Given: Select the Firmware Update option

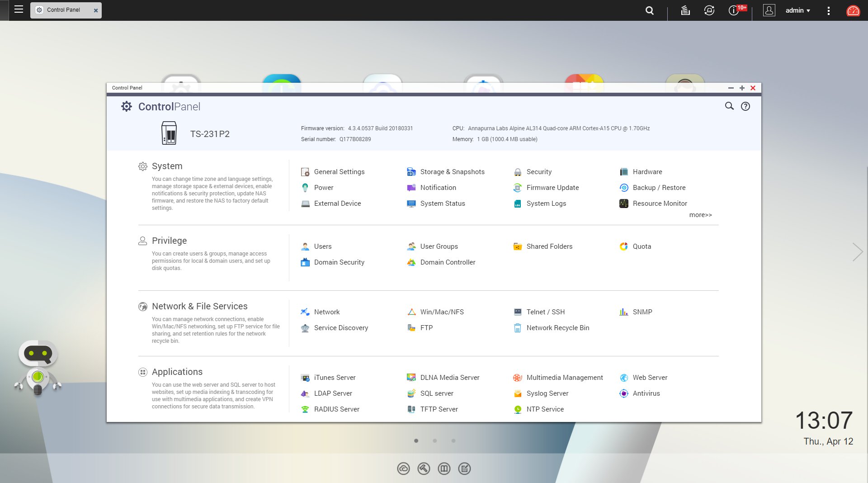Looking at the screenshot, I should click(x=552, y=188).
